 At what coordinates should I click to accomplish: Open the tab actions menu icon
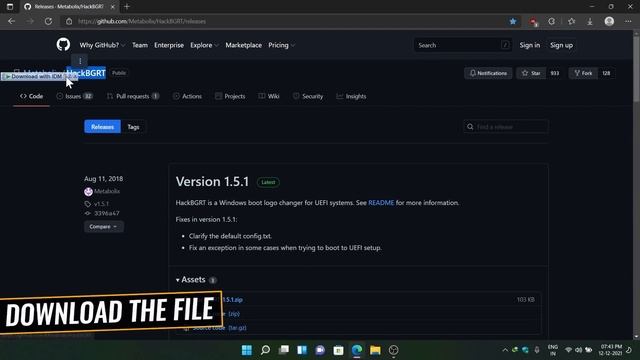coord(10,7)
